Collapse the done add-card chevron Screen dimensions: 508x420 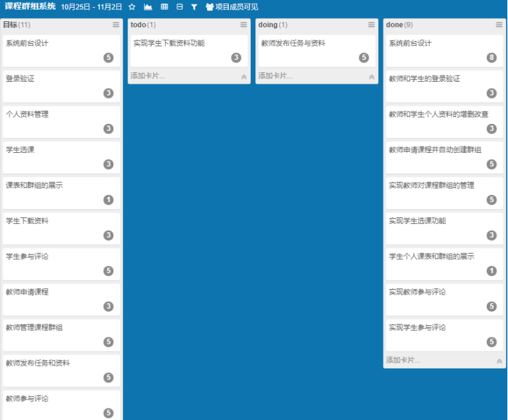499,361
